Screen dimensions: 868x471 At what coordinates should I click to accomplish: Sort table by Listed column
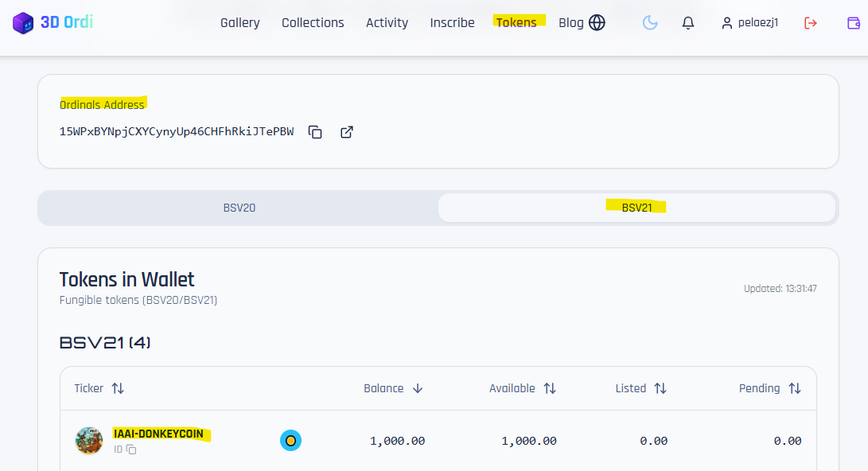[640, 388]
